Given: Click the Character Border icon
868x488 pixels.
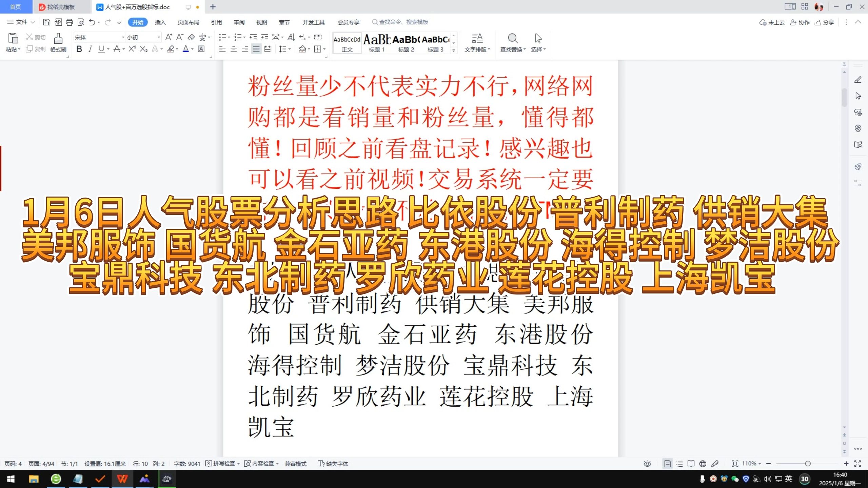Looking at the screenshot, I should coord(201,49).
